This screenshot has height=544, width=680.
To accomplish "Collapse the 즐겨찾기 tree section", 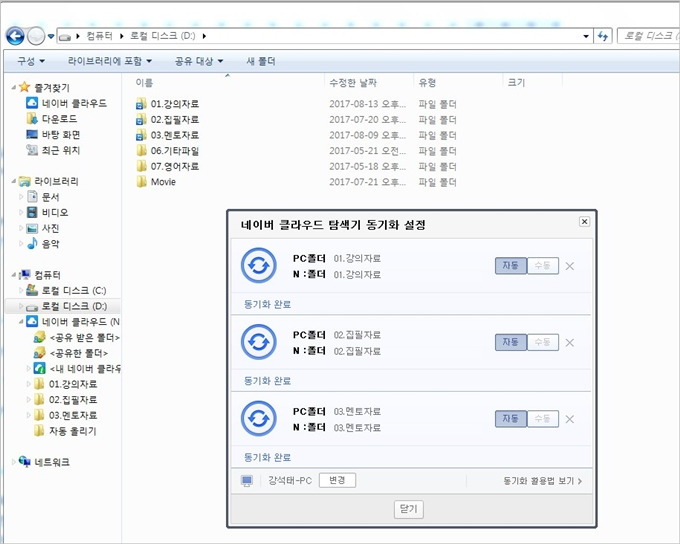I will click(13, 88).
